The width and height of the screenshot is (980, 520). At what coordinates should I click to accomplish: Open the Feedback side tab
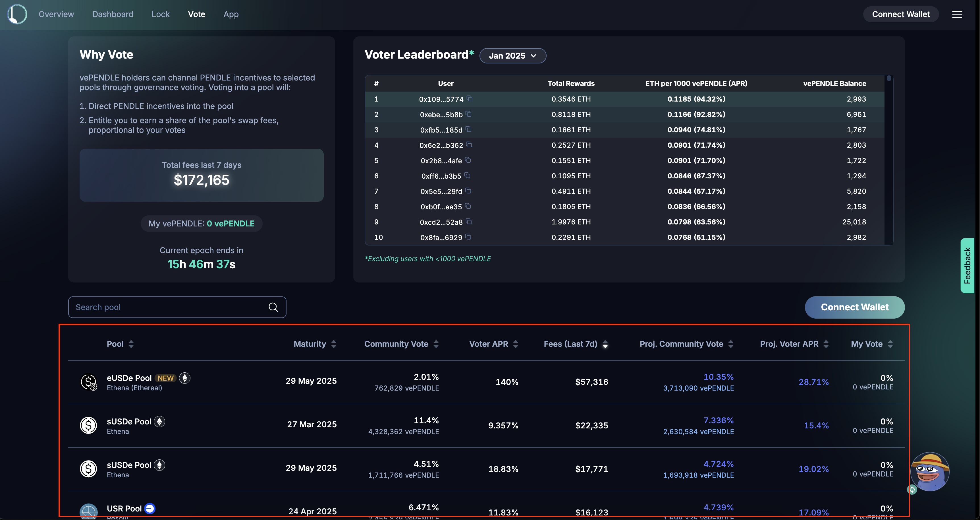pos(967,265)
